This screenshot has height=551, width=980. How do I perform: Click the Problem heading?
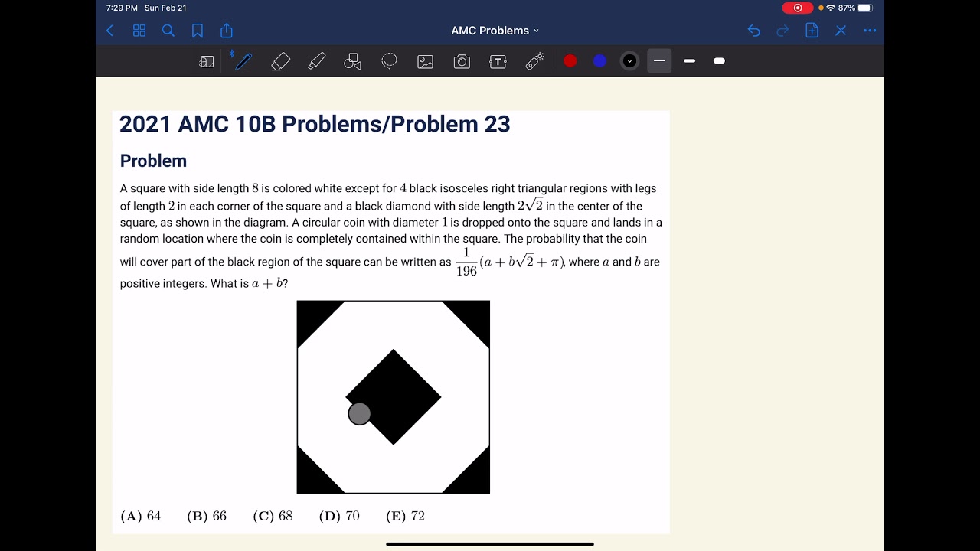[x=153, y=161]
